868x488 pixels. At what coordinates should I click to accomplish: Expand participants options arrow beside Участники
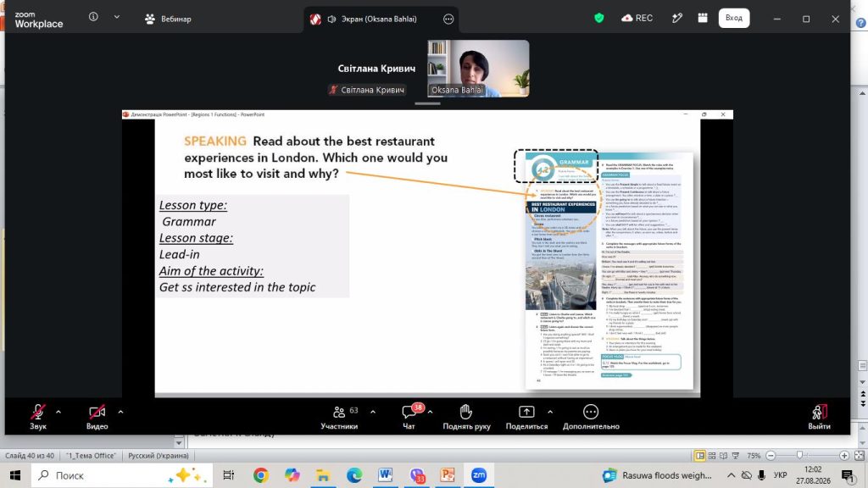pyautogui.click(x=373, y=412)
